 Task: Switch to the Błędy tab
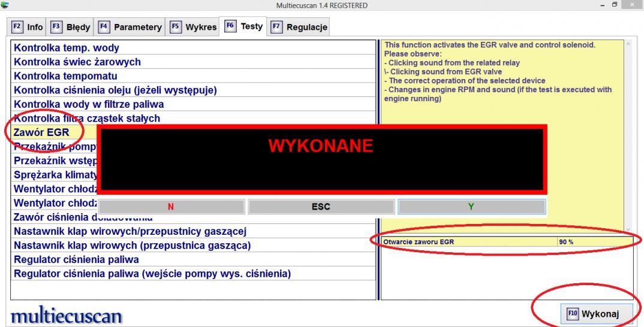coord(70,27)
